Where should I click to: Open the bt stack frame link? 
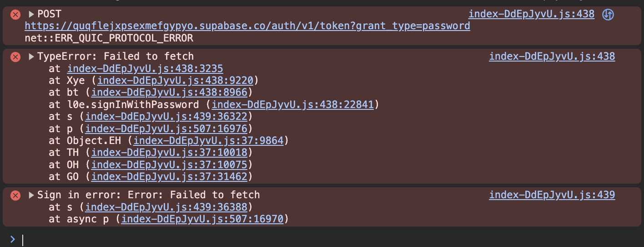169,93
